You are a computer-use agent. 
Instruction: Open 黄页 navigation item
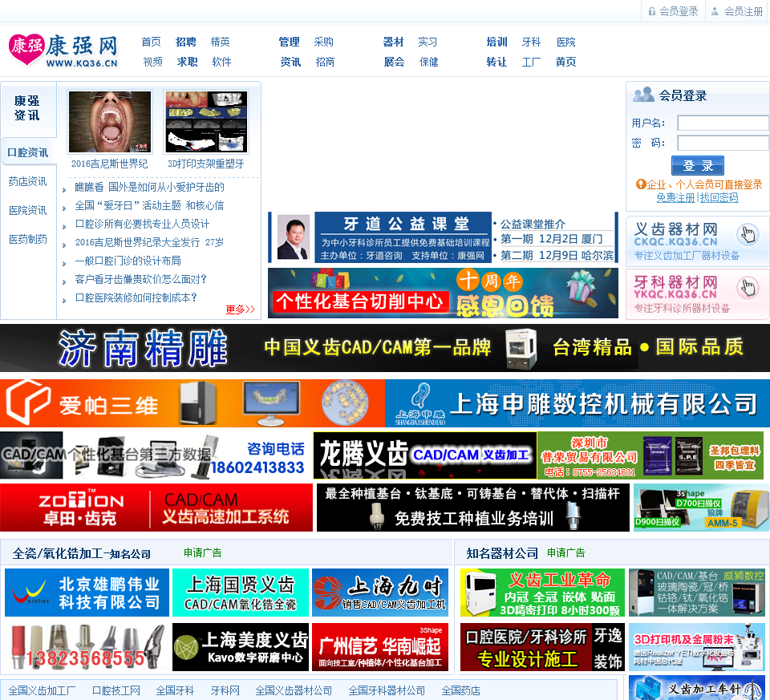pyautogui.click(x=565, y=62)
